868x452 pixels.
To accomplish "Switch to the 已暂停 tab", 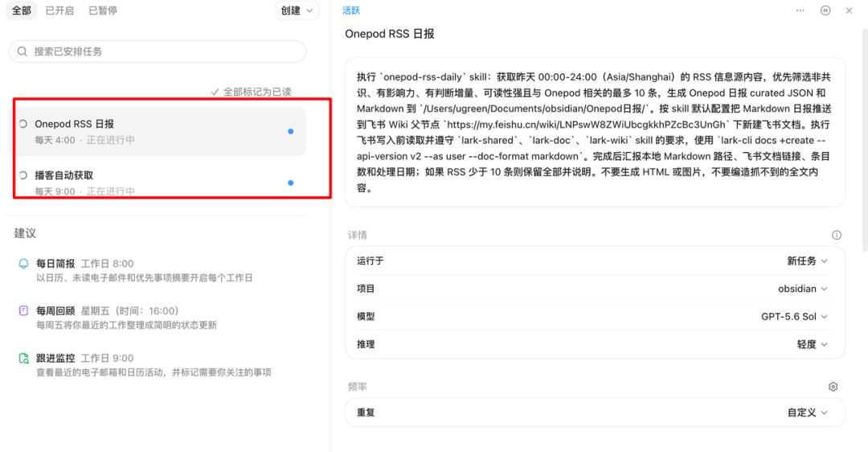I will click(x=103, y=10).
